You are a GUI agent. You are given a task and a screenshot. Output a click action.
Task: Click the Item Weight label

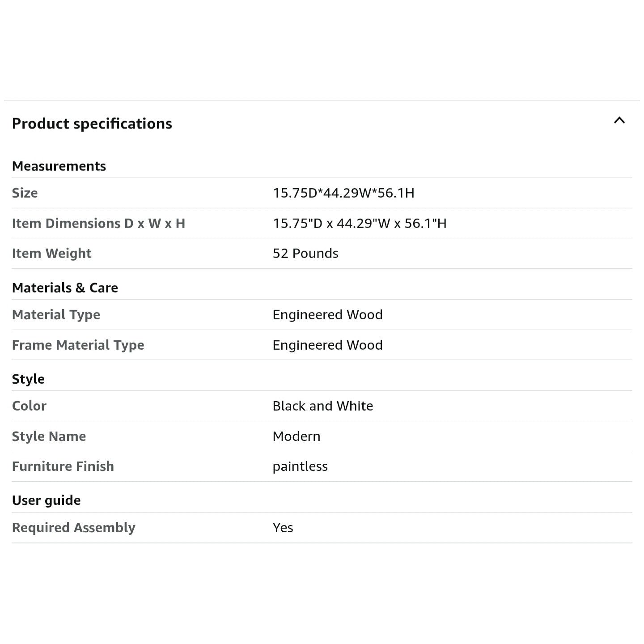point(52,253)
